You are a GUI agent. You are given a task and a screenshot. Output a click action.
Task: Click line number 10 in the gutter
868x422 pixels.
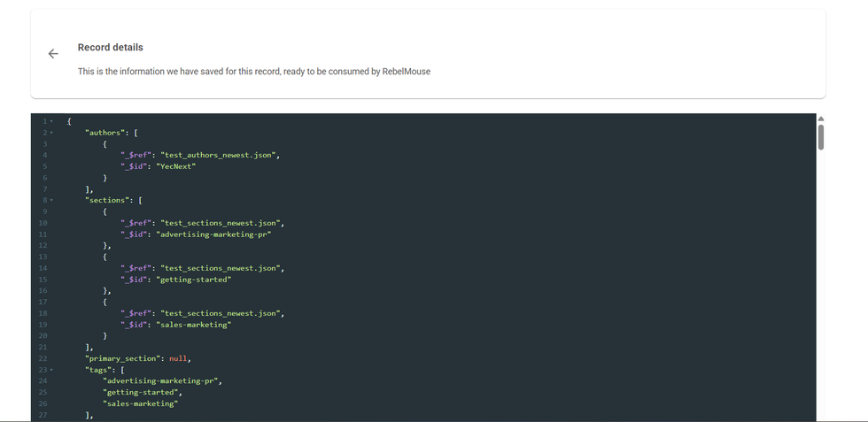(x=43, y=223)
